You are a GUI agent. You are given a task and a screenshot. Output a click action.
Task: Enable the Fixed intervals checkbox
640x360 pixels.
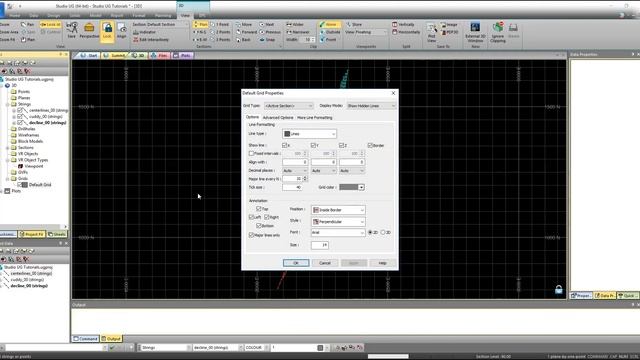coord(251,153)
